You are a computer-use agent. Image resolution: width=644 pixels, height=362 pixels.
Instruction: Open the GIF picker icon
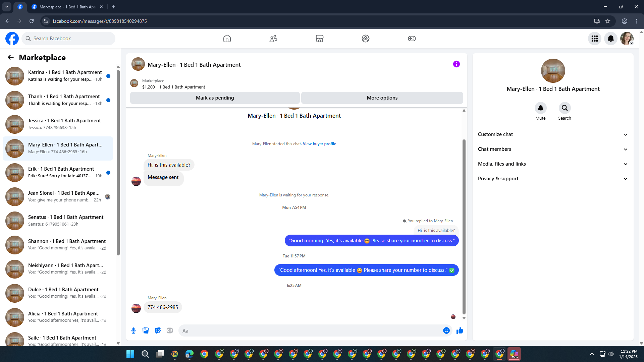click(x=170, y=330)
